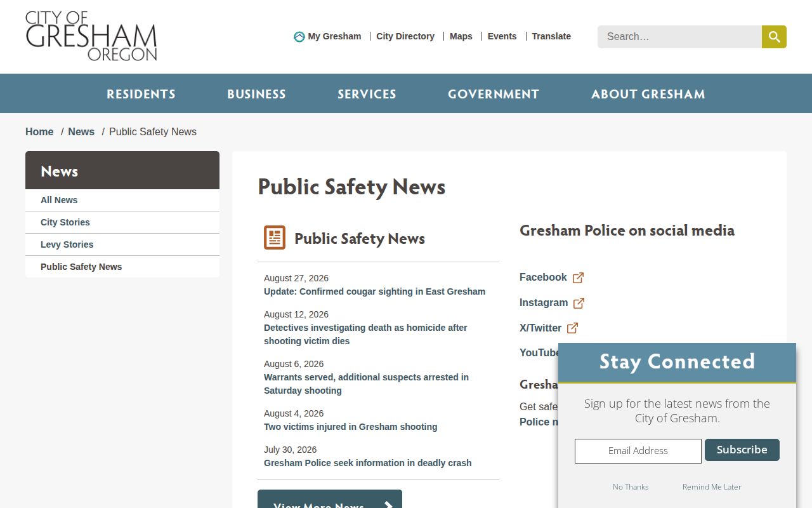Select Levy Stories in sidebar

point(122,244)
